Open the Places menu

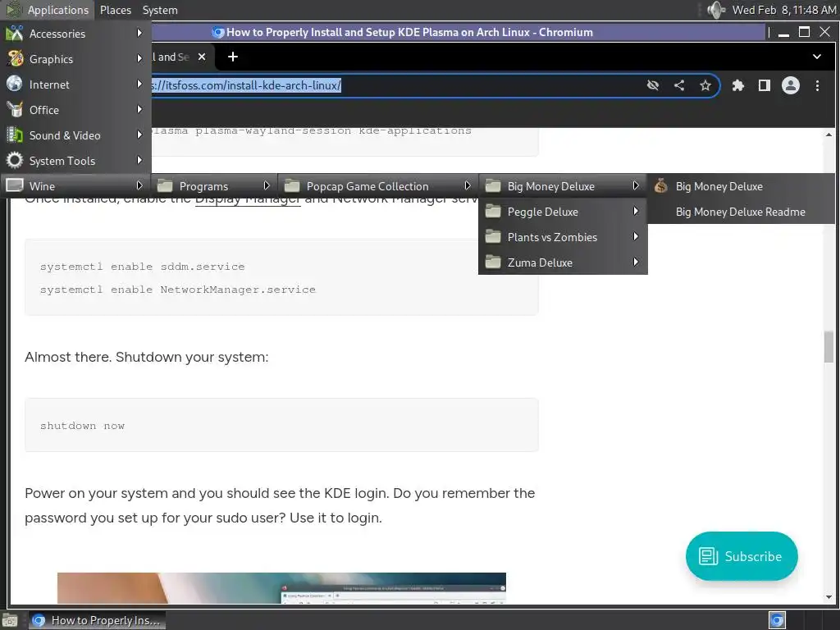[x=115, y=10]
